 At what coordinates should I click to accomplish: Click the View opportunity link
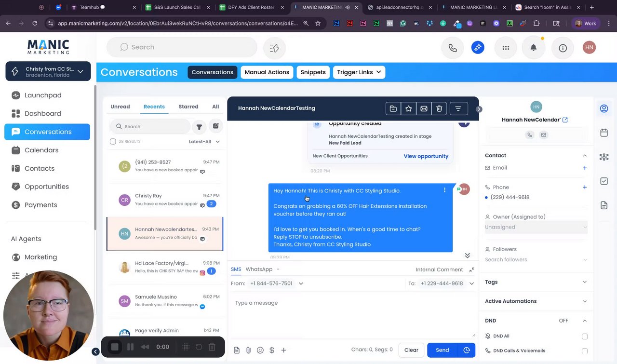tap(426, 156)
